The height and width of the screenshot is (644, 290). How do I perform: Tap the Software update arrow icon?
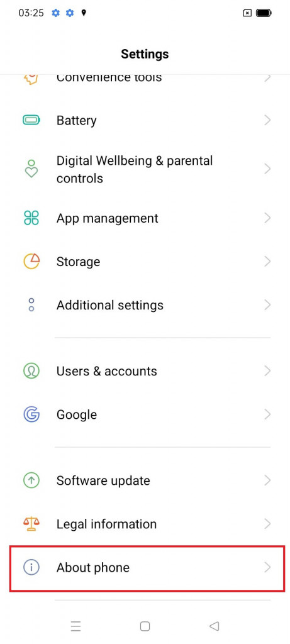(31, 480)
